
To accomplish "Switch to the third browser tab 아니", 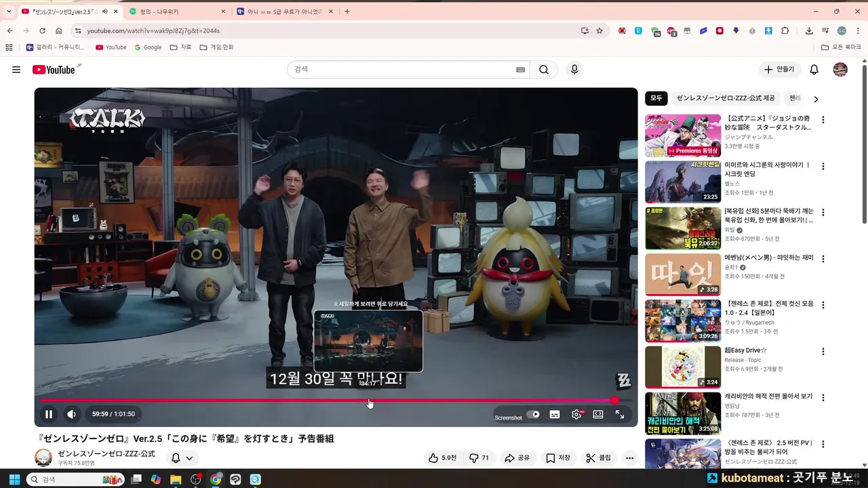I will coord(285,12).
